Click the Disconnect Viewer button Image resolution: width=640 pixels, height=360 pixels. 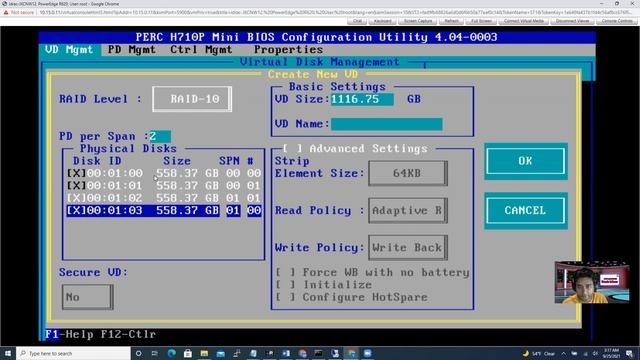572,21
